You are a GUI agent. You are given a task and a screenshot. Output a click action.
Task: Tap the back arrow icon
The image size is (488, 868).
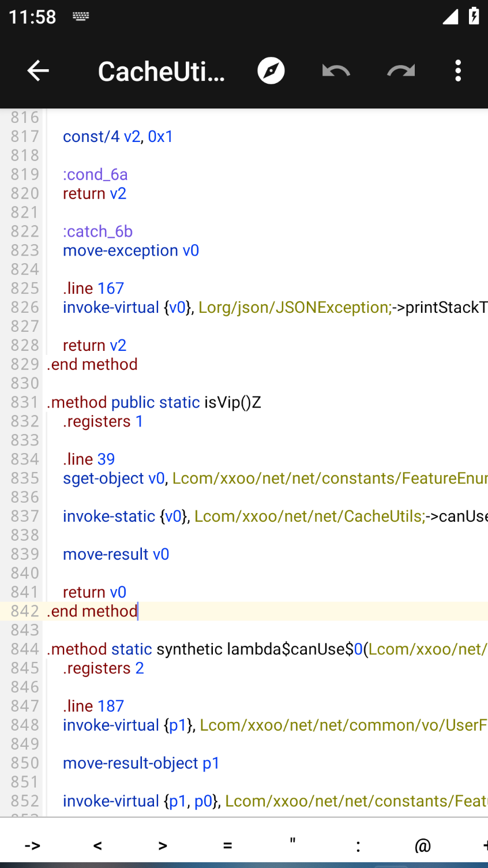coord(38,71)
